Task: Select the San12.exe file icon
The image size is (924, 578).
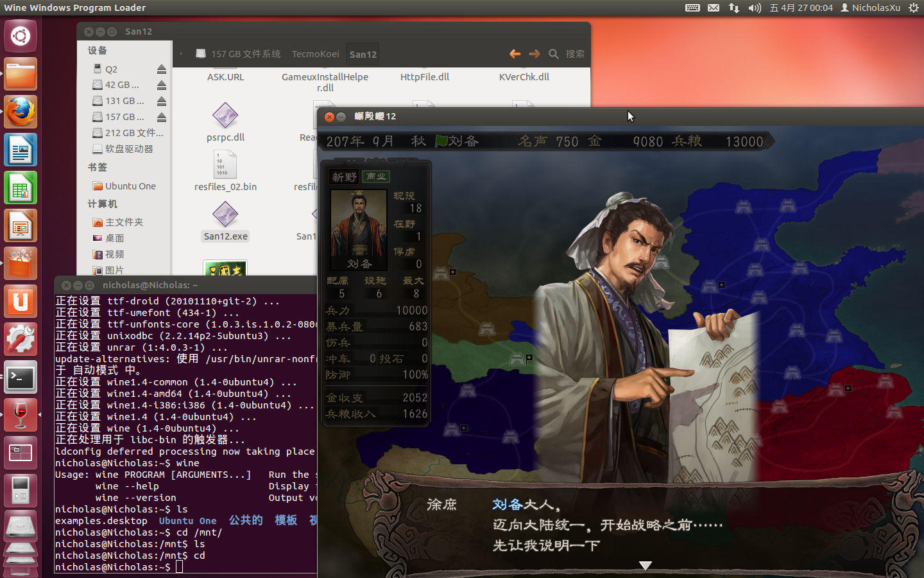Action: [225, 215]
